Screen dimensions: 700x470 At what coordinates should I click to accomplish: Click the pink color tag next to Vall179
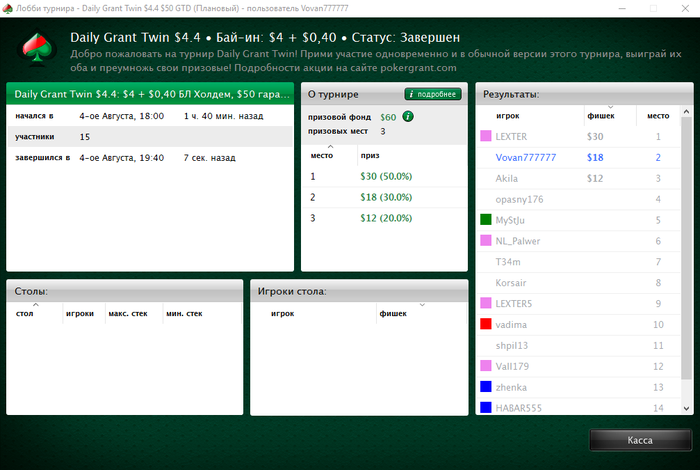(x=486, y=366)
